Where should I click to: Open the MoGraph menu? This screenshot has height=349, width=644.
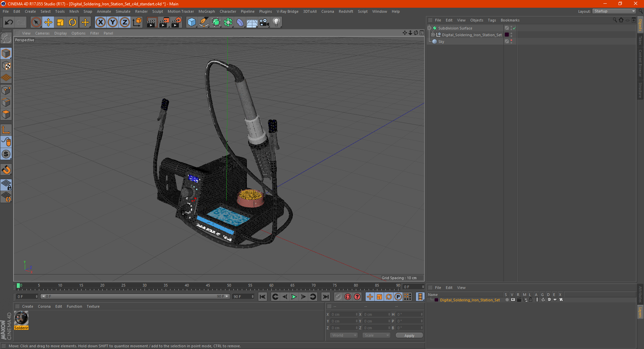(x=207, y=11)
